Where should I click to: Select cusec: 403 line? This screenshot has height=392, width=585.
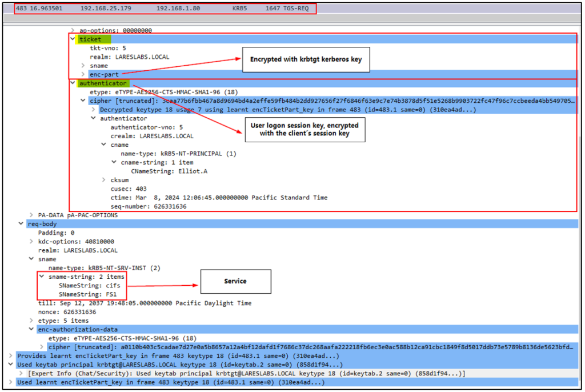coord(129,189)
